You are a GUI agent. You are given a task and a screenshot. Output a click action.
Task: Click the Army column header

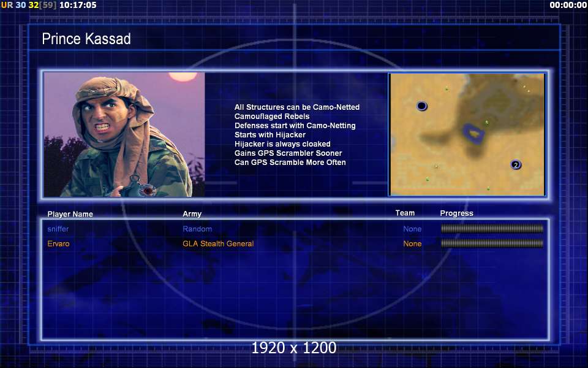click(192, 213)
